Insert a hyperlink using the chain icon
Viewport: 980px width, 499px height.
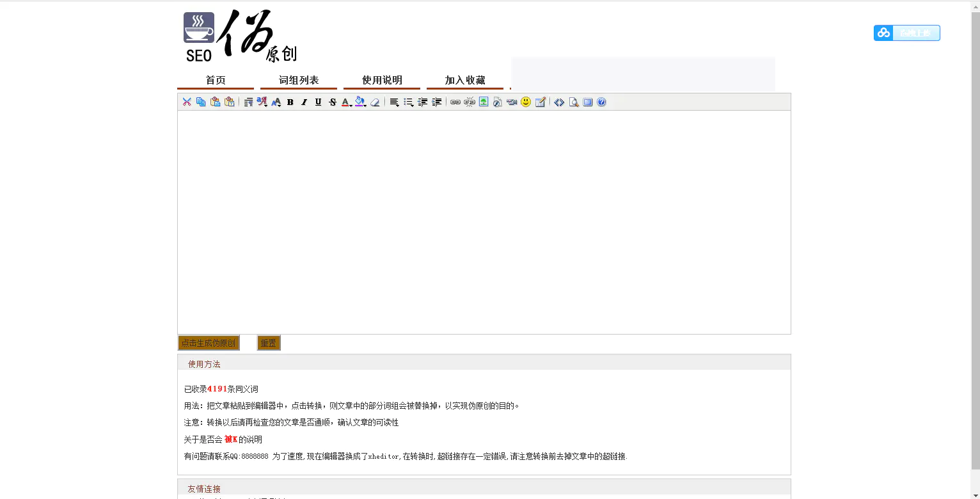(455, 102)
